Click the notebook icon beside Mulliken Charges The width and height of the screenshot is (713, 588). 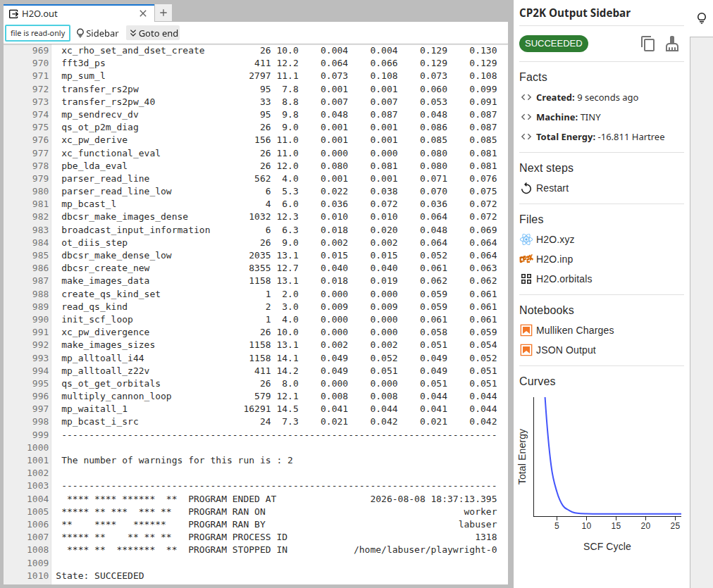(526, 330)
